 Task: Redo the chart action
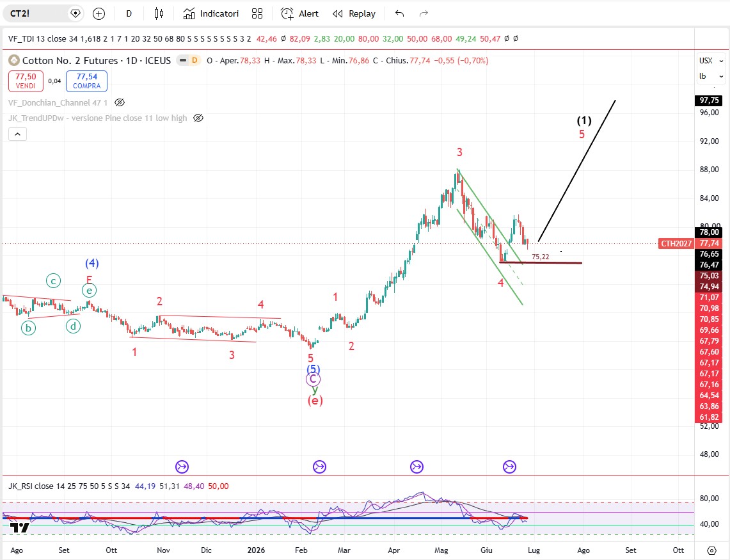(423, 13)
